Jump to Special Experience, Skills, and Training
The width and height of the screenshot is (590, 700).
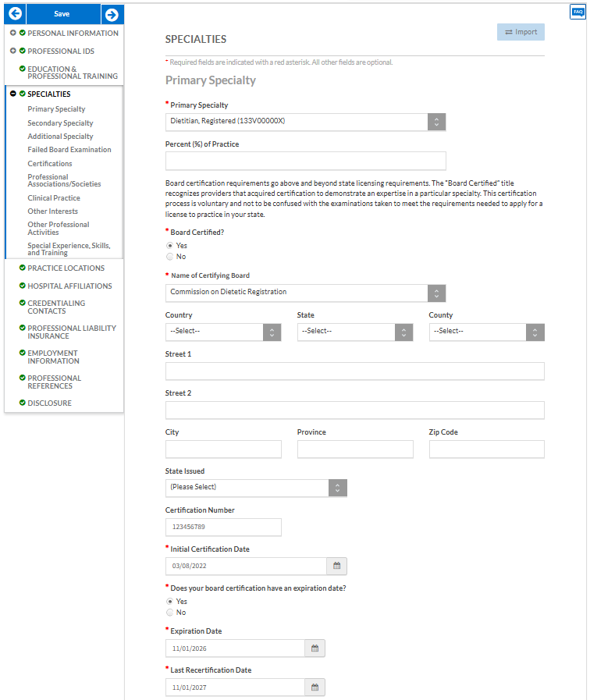(x=69, y=249)
